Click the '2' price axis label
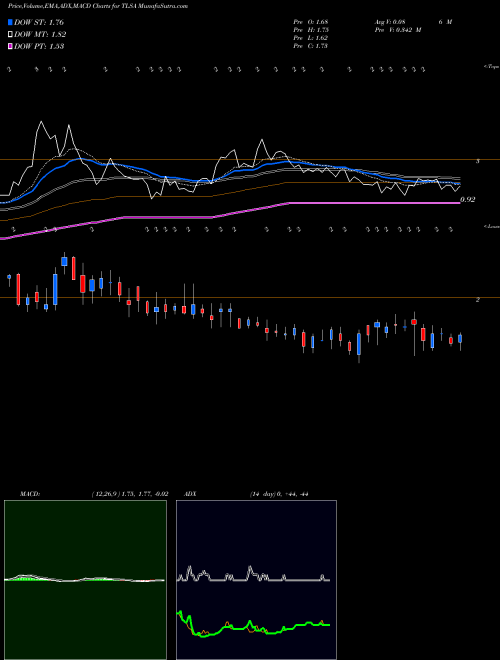500x660 pixels. [478, 300]
